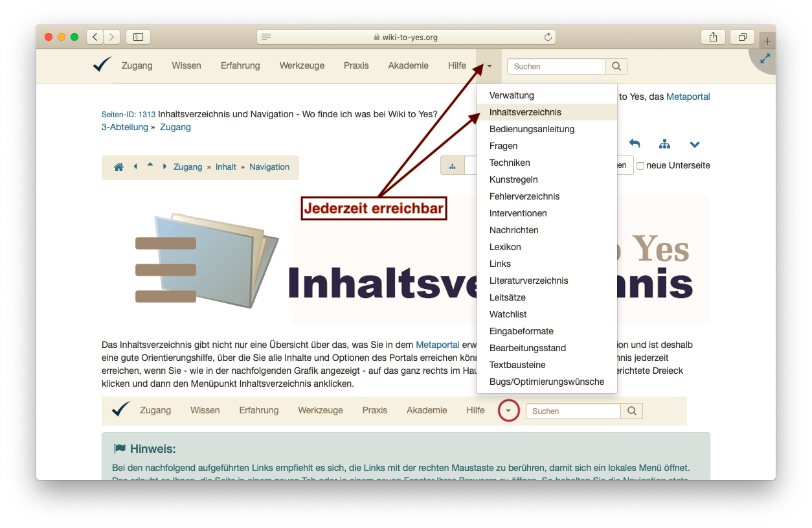Screen dimensions: 812x528
Task: Click the magnifier search button in top navigation
Action: pos(616,66)
